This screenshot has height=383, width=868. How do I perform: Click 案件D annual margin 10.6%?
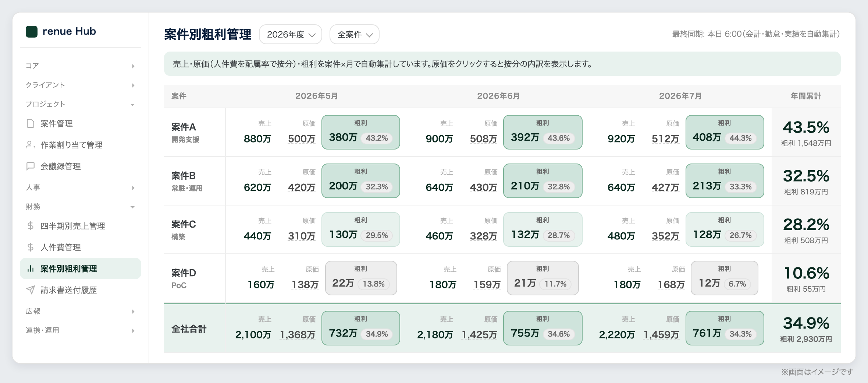point(806,273)
